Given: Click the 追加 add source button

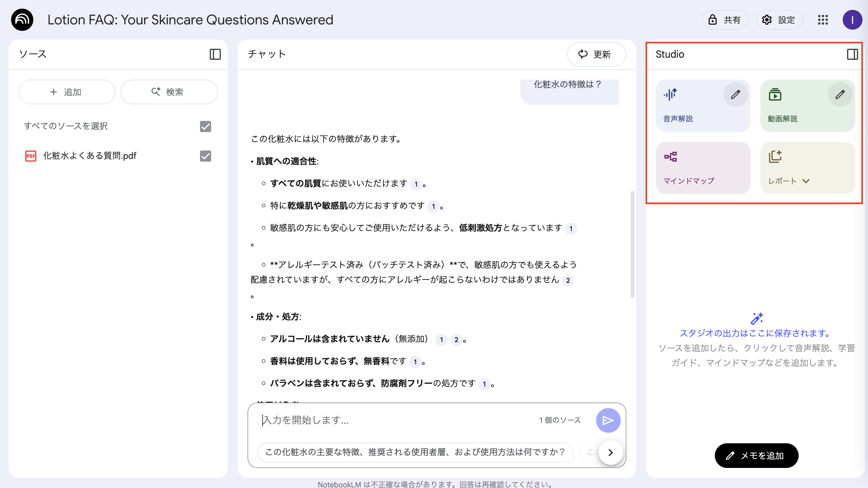Looking at the screenshot, I should tap(67, 92).
